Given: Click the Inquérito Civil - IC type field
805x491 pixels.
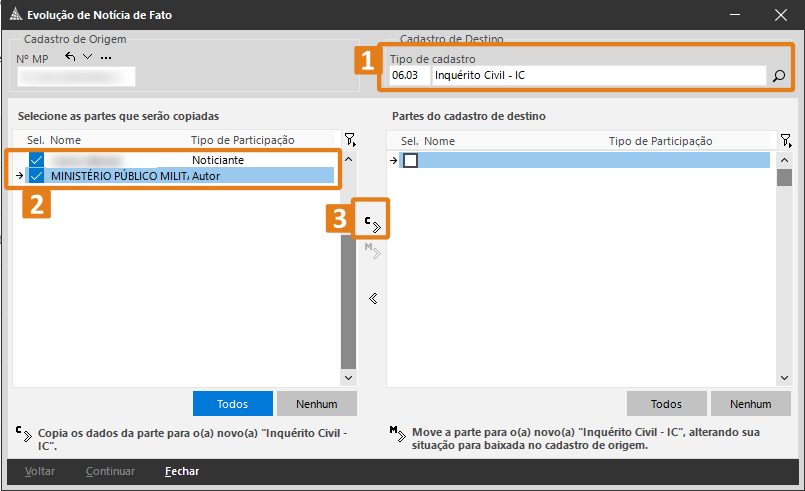Looking at the screenshot, I should click(x=599, y=75).
